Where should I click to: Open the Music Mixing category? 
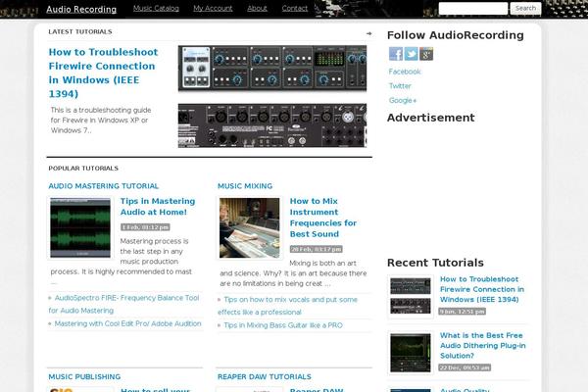245,186
